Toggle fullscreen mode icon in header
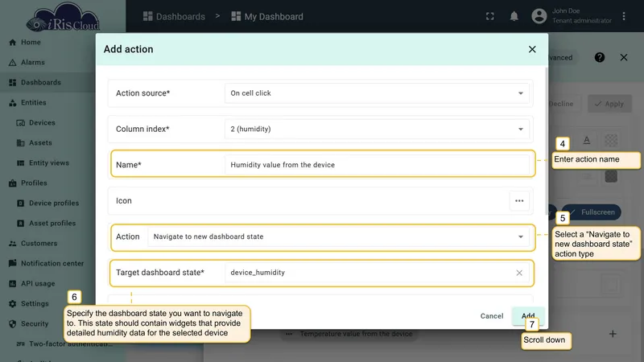This screenshot has height=362, width=644. point(489,16)
